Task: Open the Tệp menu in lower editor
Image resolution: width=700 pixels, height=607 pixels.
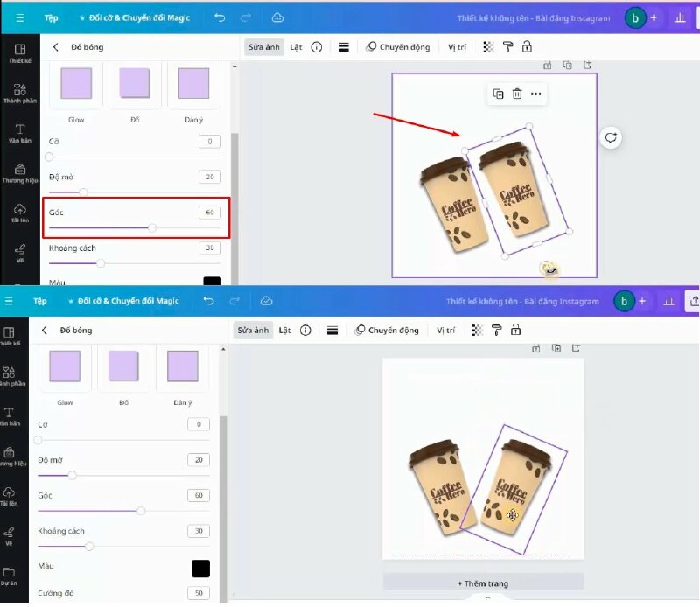Action: pos(39,301)
